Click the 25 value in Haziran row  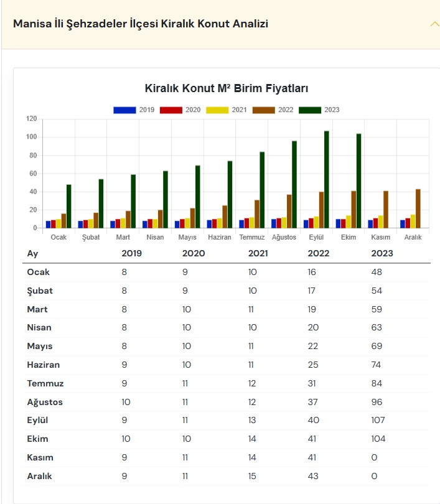pos(313,365)
